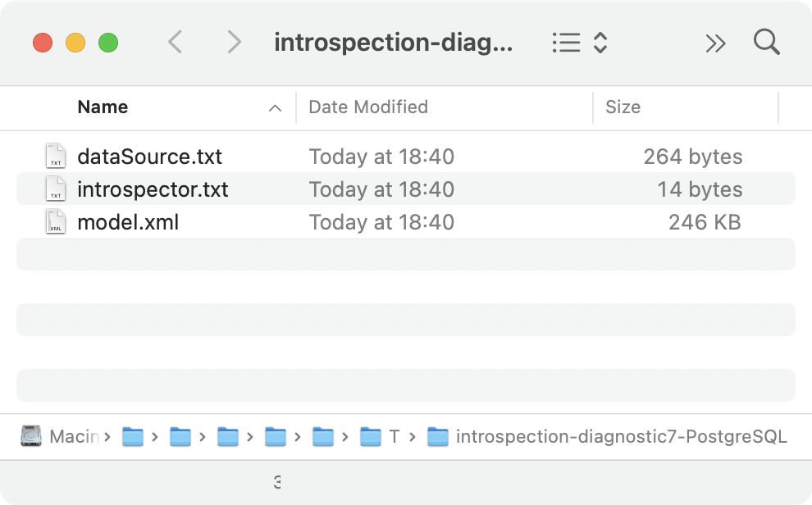Image resolution: width=812 pixels, height=505 pixels.
Task: Click the green zoom traffic light
Action: [x=107, y=43]
